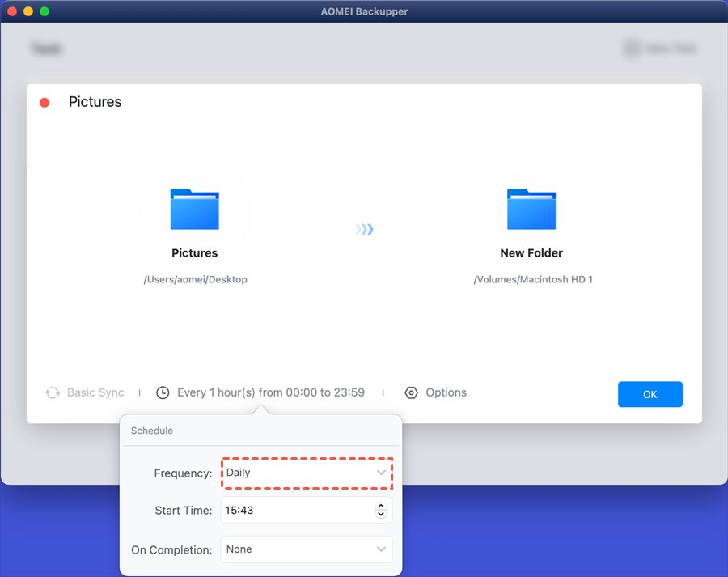Click destination path /Volumes/Macintosh HD 1
The image size is (728, 577).
[x=533, y=280]
